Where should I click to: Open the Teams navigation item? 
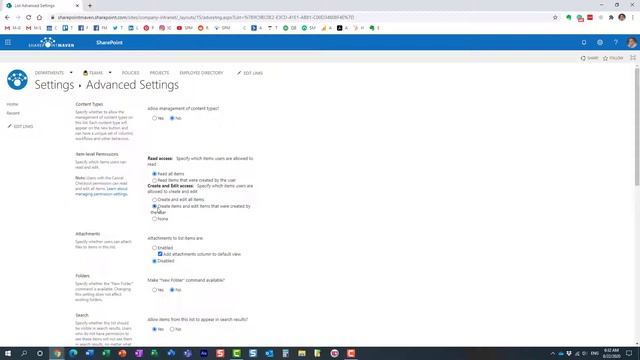(x=93, y=73)
